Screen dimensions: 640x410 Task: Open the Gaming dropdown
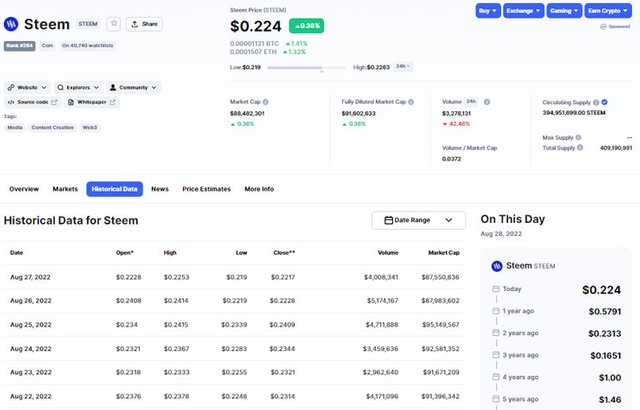click(564, 11)
